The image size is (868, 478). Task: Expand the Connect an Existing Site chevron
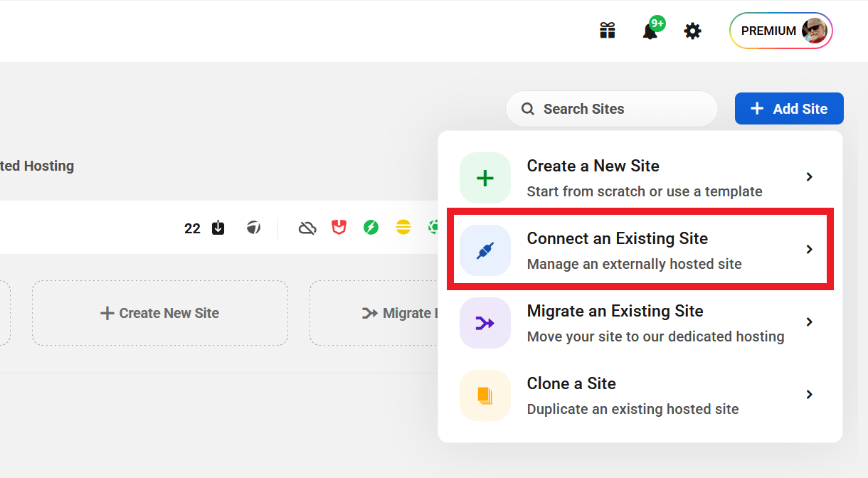coord(809,250)
